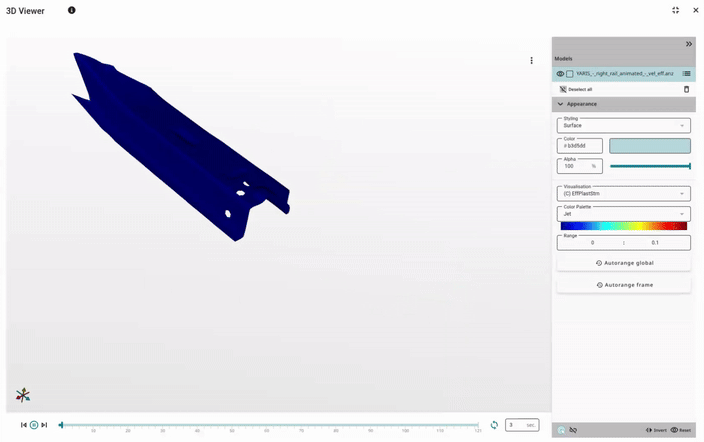Step to the next animation frame
The image size is (704, 442).
point(44,425)
